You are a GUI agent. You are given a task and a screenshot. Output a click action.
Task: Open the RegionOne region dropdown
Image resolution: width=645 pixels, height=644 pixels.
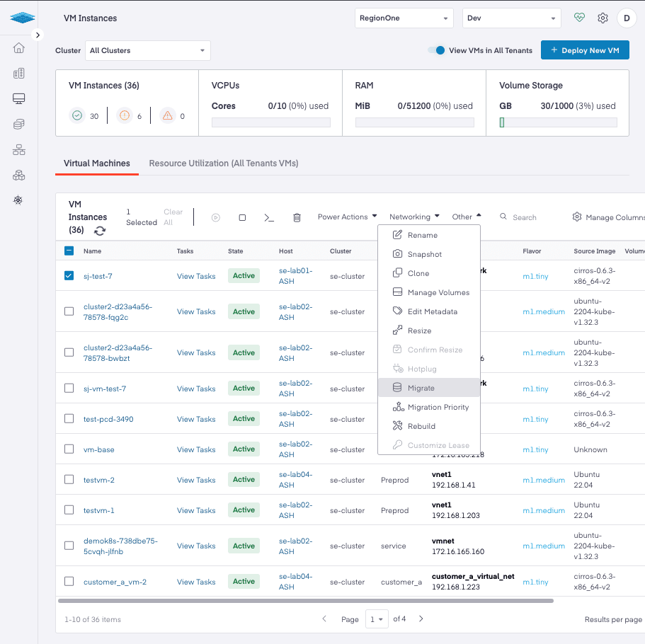point(404,18)
